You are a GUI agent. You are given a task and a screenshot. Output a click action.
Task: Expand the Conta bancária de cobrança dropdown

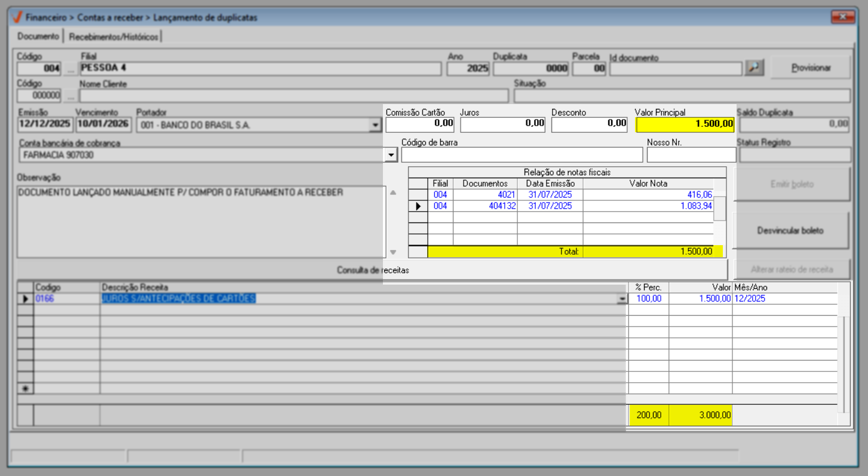click(x=391, y=155)
